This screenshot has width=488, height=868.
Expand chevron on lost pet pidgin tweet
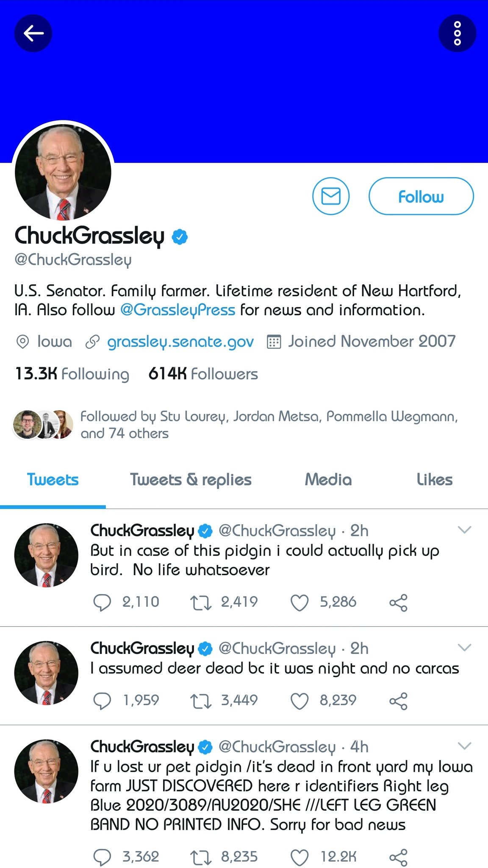465,746
